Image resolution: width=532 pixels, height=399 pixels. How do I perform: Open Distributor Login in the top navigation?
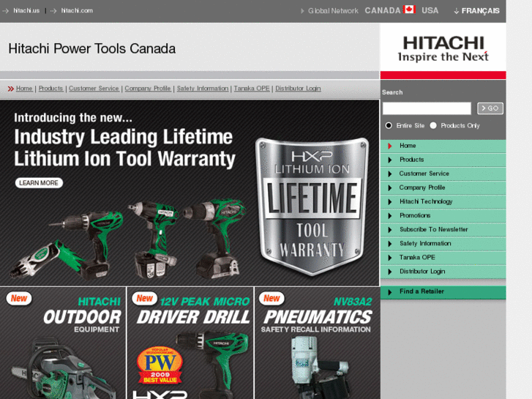298,89
